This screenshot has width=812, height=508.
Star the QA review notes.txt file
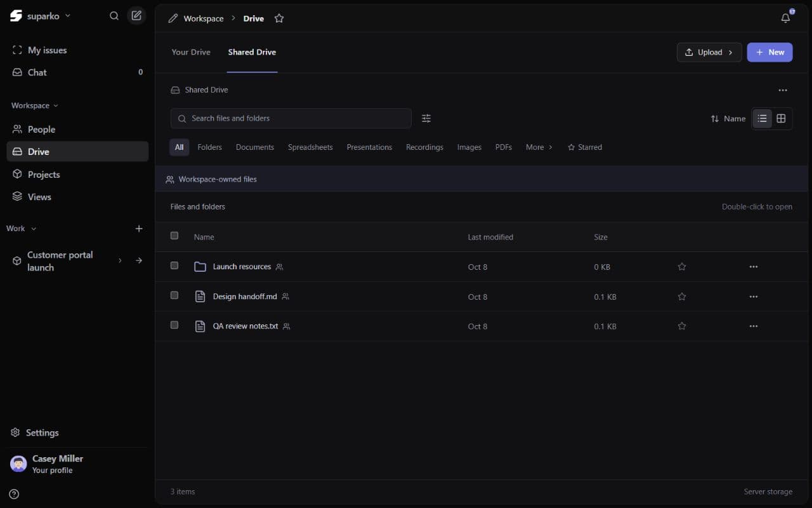tap(682, 326)
